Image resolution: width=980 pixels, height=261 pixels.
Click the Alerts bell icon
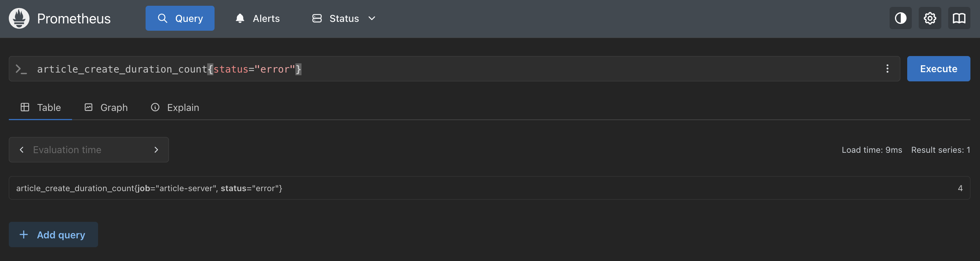click(240, 18)
